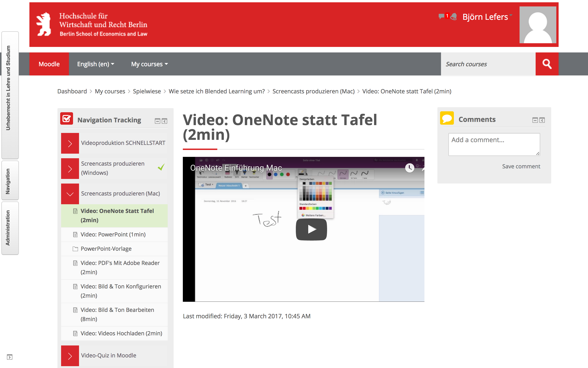Go to Dashboard breadcrumb
The height and width of the screenshot is (368, 588).
click(72, 91)
